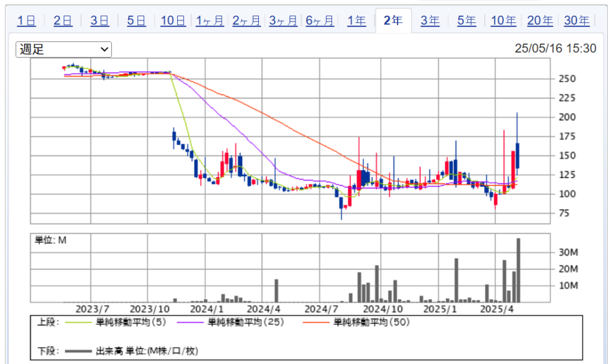Click the 250 price axis label
615x364 pixels.
point(567,79)
